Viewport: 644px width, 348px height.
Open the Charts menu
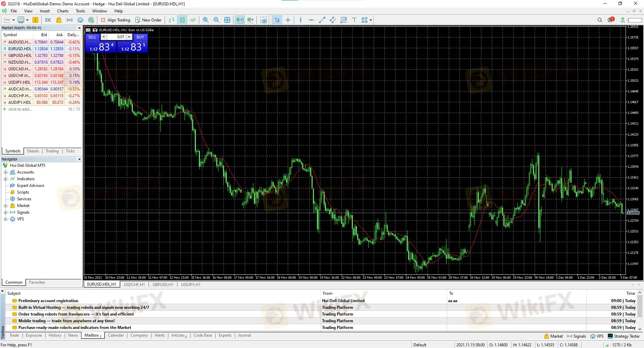coord(62,11)
